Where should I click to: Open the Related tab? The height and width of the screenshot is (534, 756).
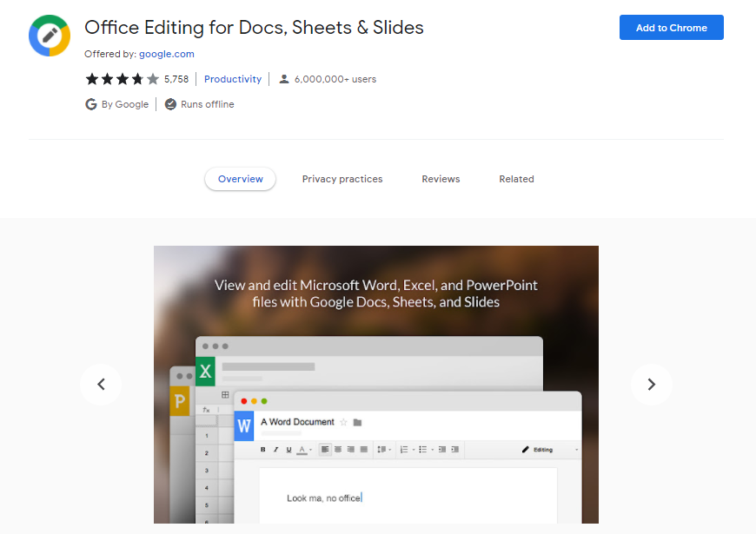pyautogui.click(x=516, y=179)
